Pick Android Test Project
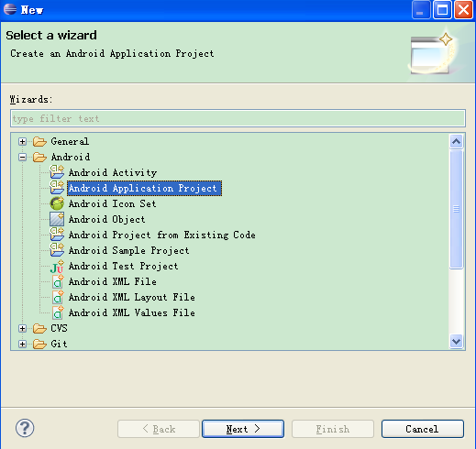Image resolution: width=476 pixels, height=449 pixels. click(124, 266)
